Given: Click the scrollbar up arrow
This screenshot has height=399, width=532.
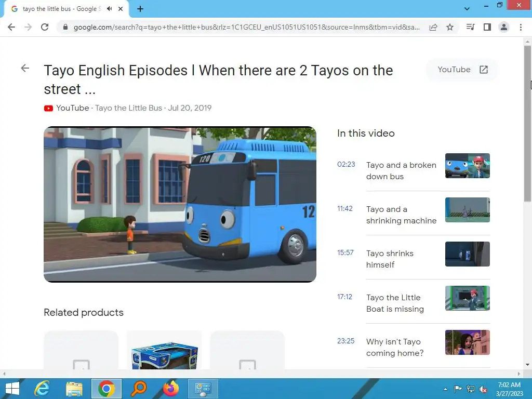Looking at the screenshot, I should coord(527,42).
